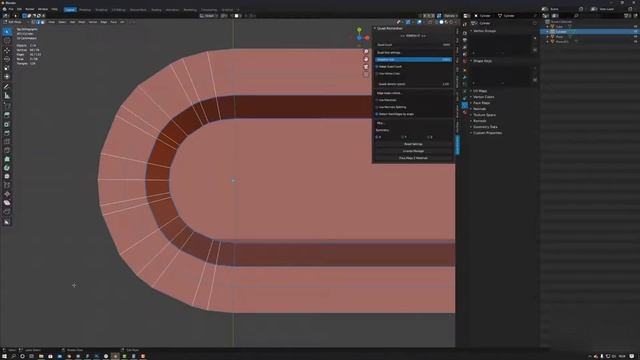Enable Symmetry Y checkbox
This screenshot has height=360, width=640.
pyautogui.click(x=403, y=137)
